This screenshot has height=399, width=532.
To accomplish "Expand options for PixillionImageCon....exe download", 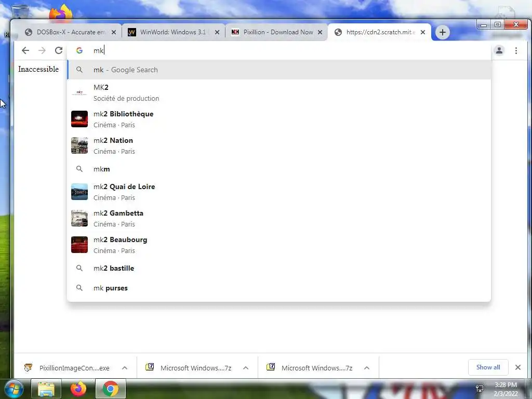I will pyautogui.click(x=125, y=368).
